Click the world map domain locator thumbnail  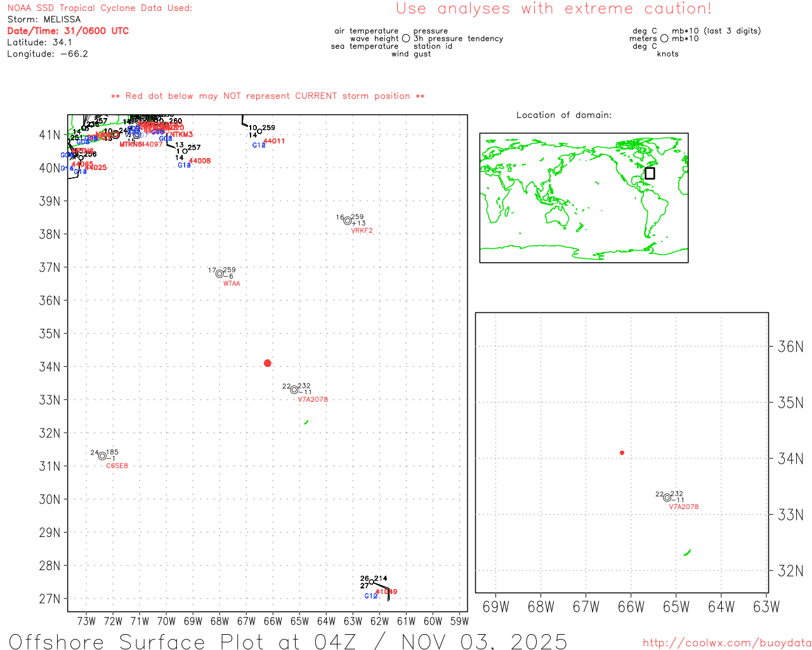tap(584, 198)
